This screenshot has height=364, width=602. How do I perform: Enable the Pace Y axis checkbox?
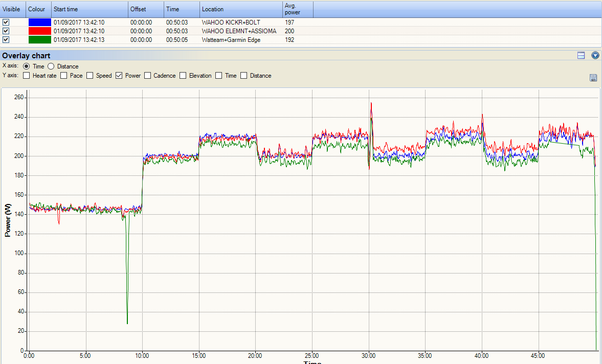click(64, 76)
